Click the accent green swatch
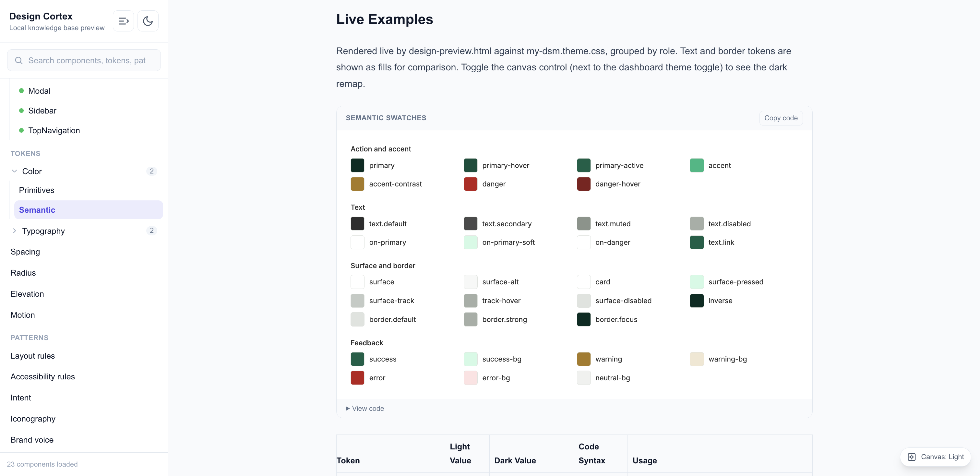 (697, 165)
